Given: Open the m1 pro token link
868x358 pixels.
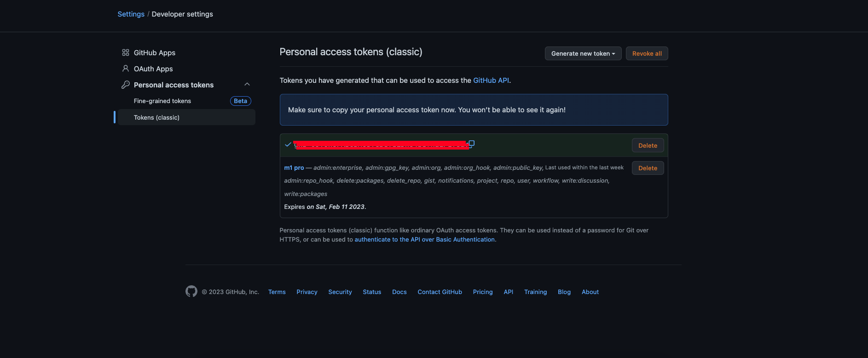Looking at the screenshot, I should pos(294,167).
